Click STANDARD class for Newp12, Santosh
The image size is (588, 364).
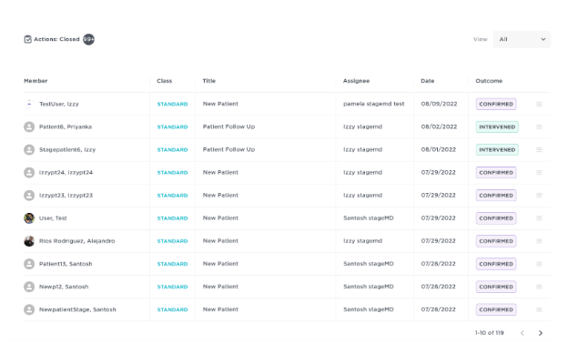point(172,287)
